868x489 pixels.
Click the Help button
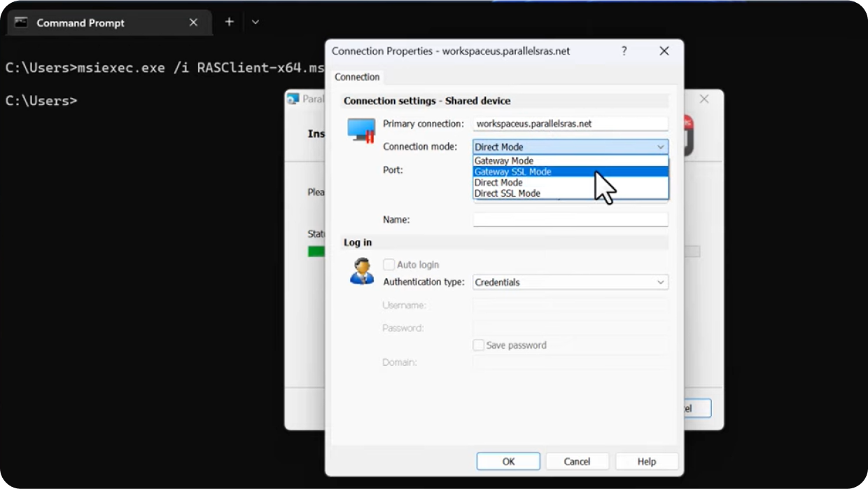[x=646, y=462]
